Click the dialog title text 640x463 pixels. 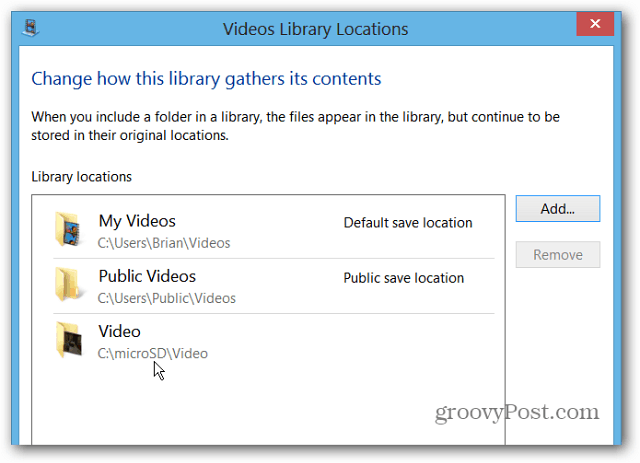coord(316,29)
